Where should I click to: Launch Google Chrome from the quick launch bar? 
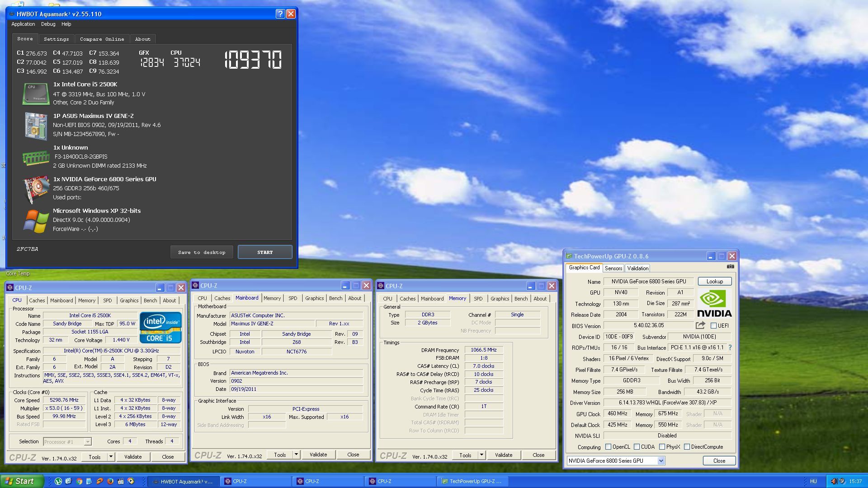[79, 481]
